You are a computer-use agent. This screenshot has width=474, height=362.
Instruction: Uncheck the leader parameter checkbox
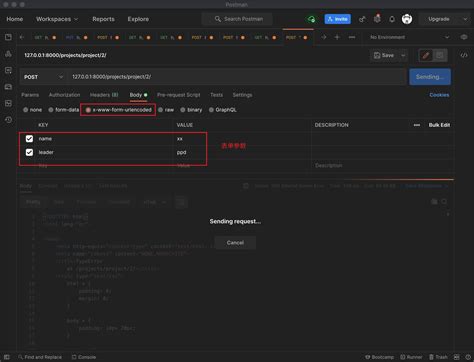29,152
